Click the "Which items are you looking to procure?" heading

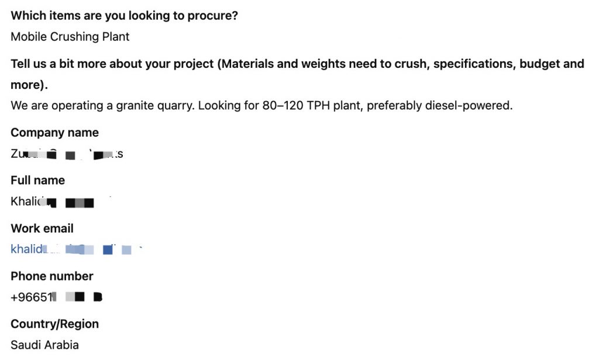[124, 16]
